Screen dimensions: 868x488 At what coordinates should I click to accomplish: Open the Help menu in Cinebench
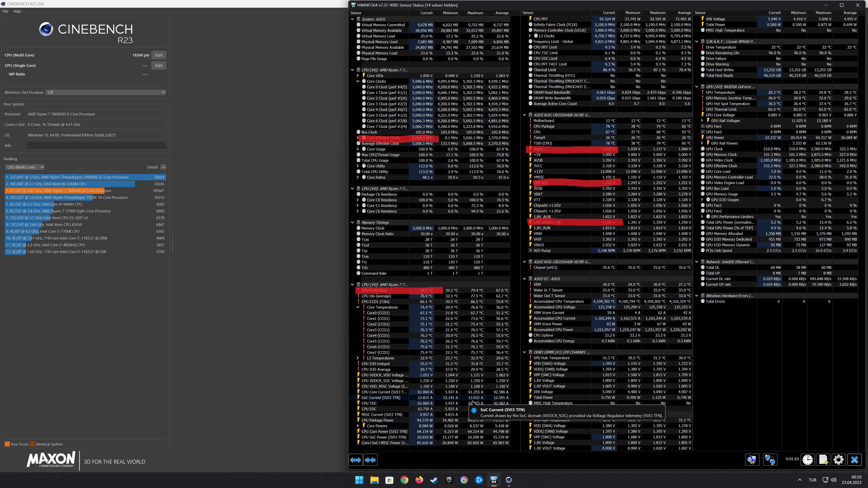[17, 11]
